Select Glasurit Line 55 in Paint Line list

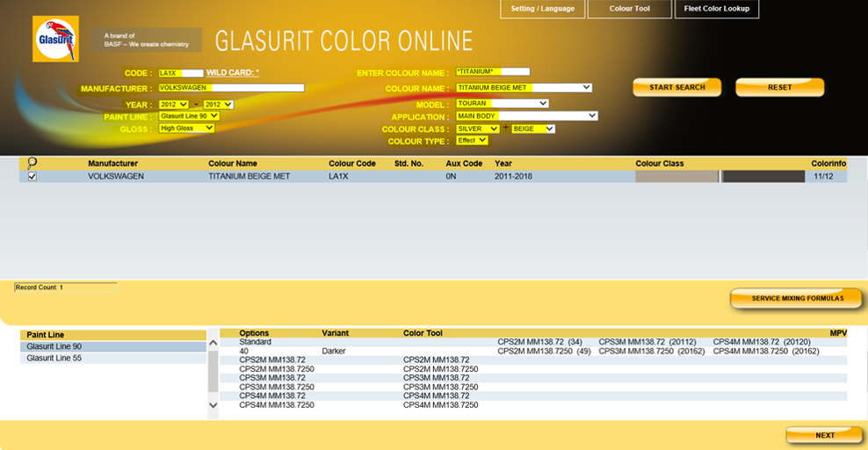pyautogui.click(x=113, y=358)
